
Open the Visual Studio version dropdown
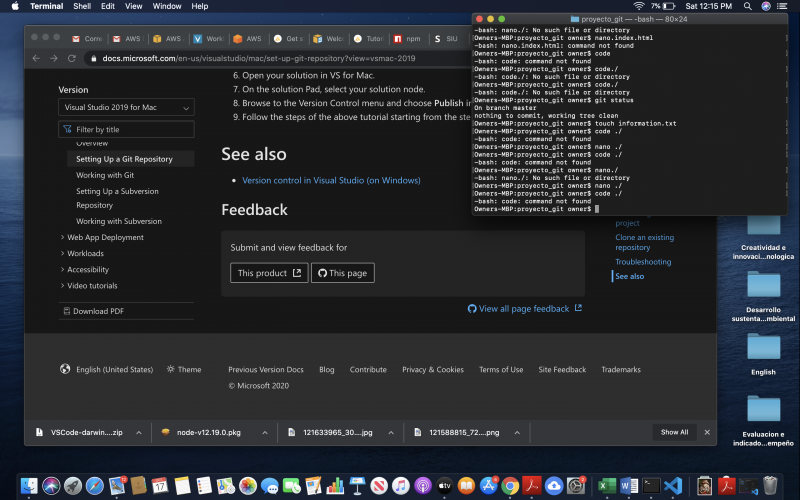click(x=126, y=107)
